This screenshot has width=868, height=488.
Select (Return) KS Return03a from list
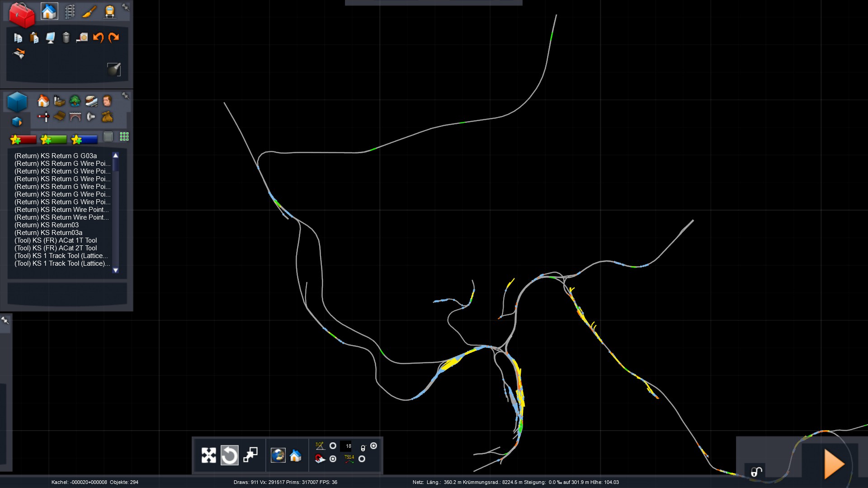pos(48,233)
